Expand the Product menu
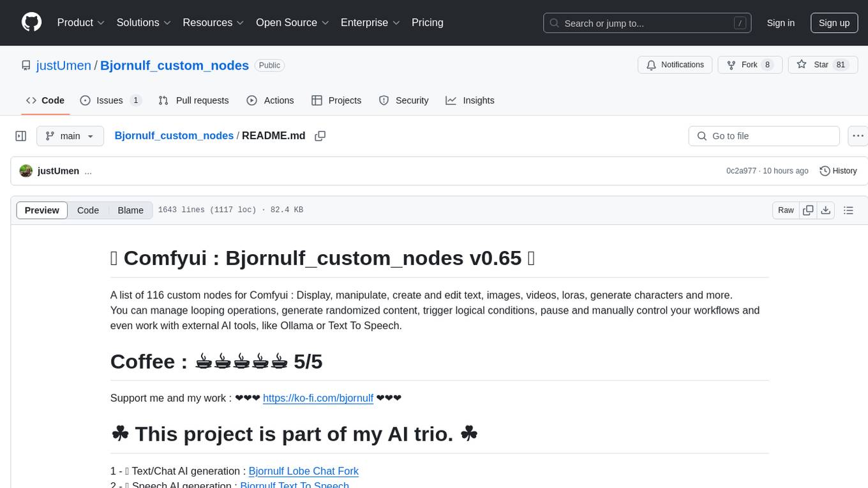The width and height of the screenshot is (868, 488). tap(81, 22)
